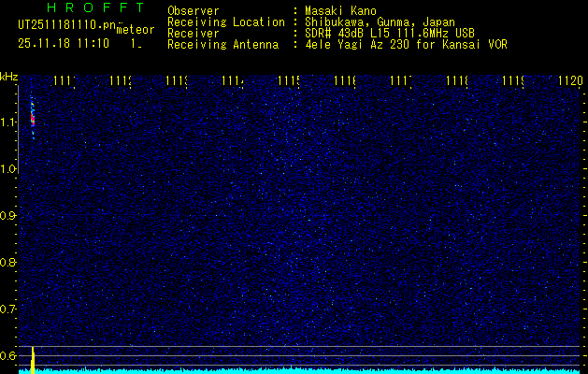Screen dimensions: 588x374
Task: Click the 1112 time tick label
Action: pos(121,80)
